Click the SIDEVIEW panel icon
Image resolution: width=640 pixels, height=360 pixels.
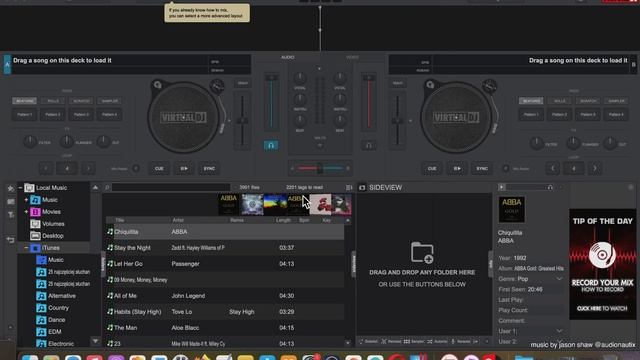pos(362,187)
